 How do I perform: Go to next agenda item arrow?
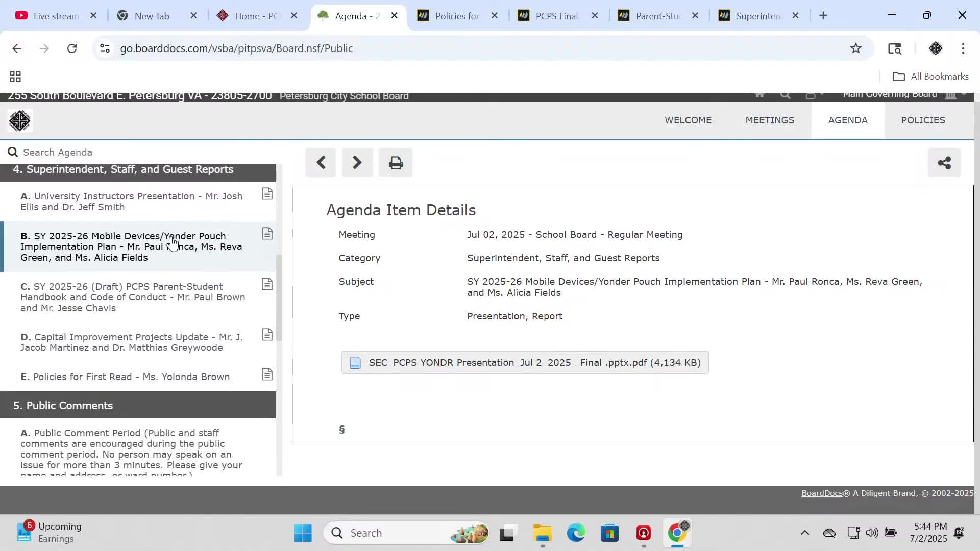(x=357, y=163)
